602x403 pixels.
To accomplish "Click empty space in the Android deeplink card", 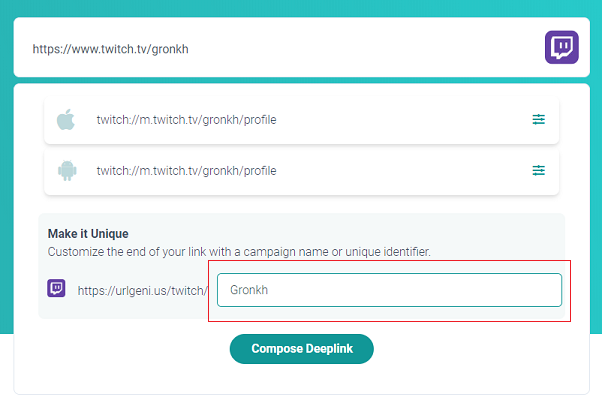I will 403,171.
